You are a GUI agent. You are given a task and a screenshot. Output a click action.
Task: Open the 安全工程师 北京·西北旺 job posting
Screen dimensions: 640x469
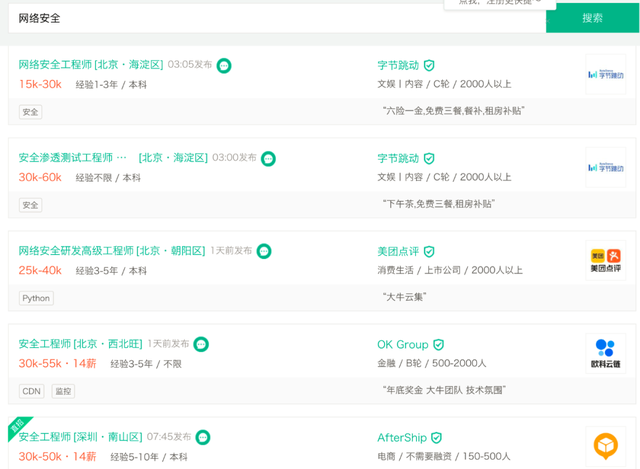click(x=80, y=344)
